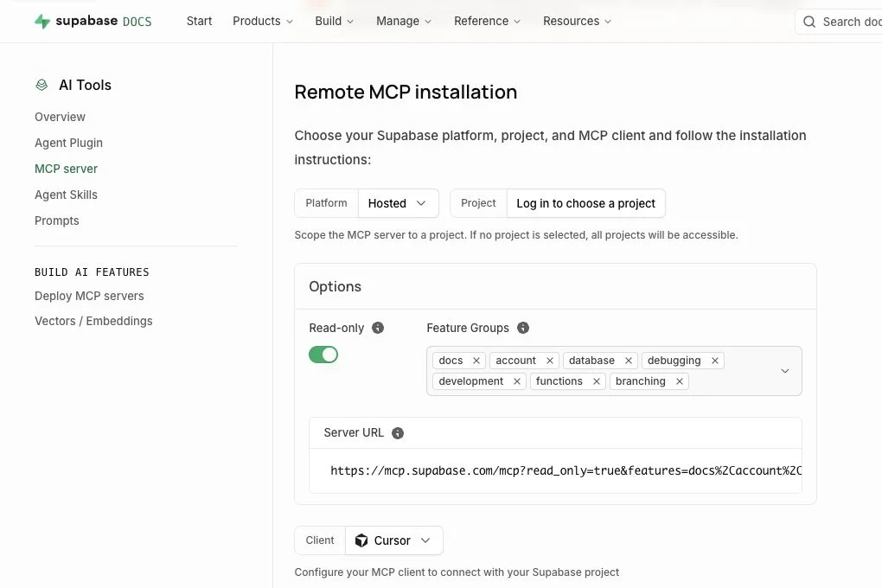
Task: Remove the functions feature tag
Action: (x=597, y=381)
